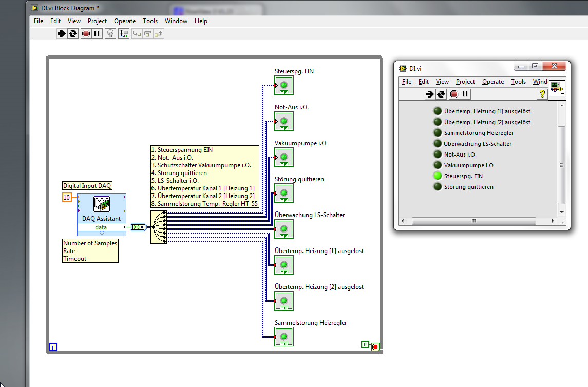Click the Index Array function node
Viewport: 588px width, 387px height.
pos(158,226)
